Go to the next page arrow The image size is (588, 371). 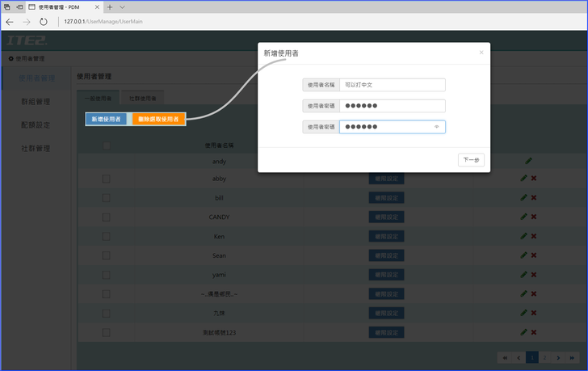tap(558, 358)
